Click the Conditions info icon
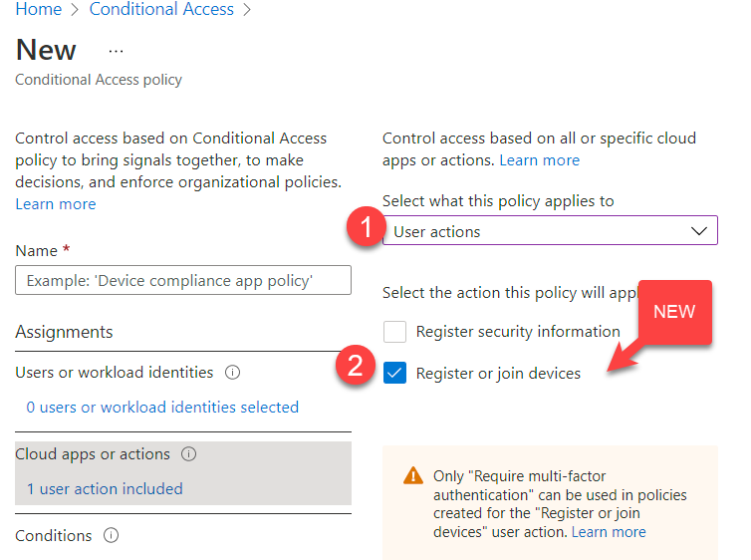The image size is (751, 560). [x=112, y=536]
